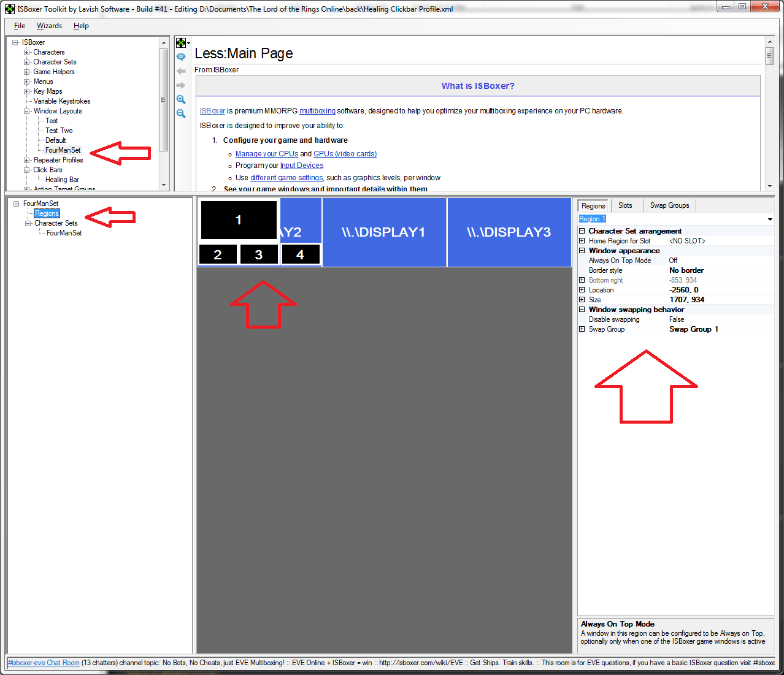Expand the Character Sets node in the top tree
This screenshot has height=675, width=784.
(27, 62)
